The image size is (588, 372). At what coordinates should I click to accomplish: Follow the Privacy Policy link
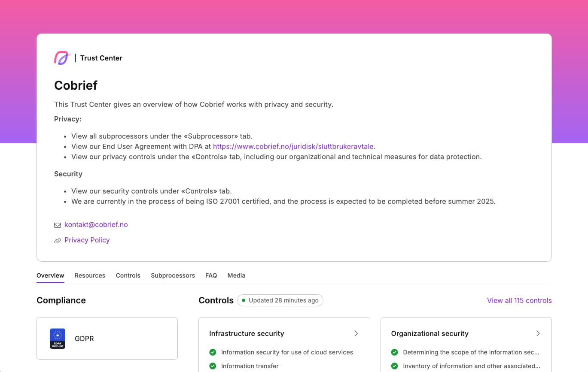87,240
